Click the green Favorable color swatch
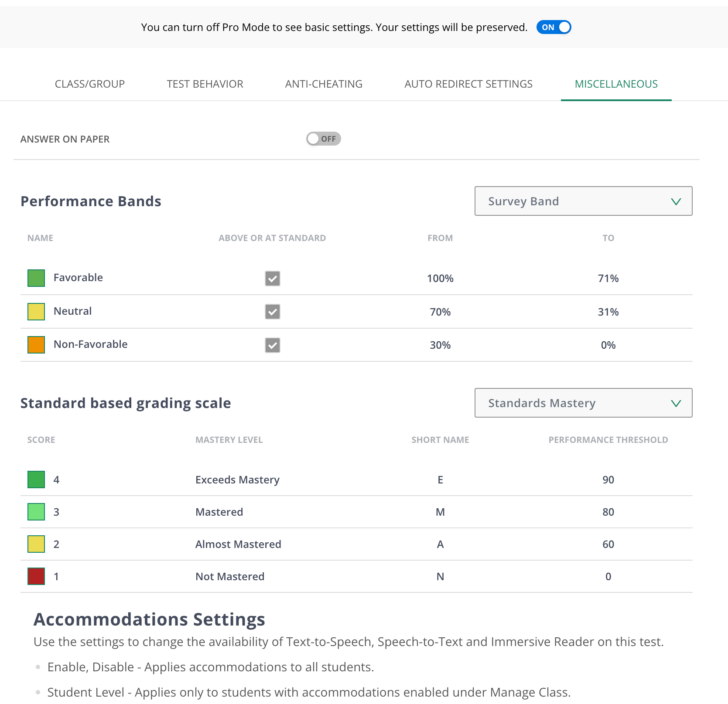728x704 pixels. pos(36,278)
